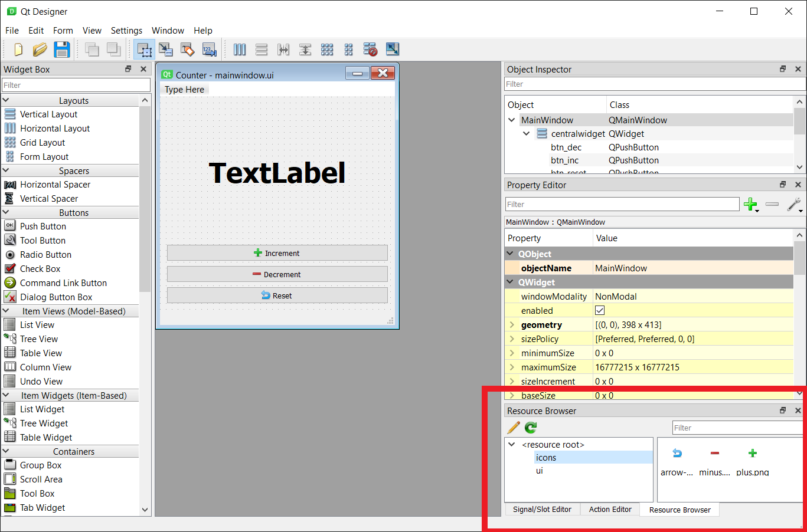Collapse the Spacers category
807x532 pixels.
point(6,170)
